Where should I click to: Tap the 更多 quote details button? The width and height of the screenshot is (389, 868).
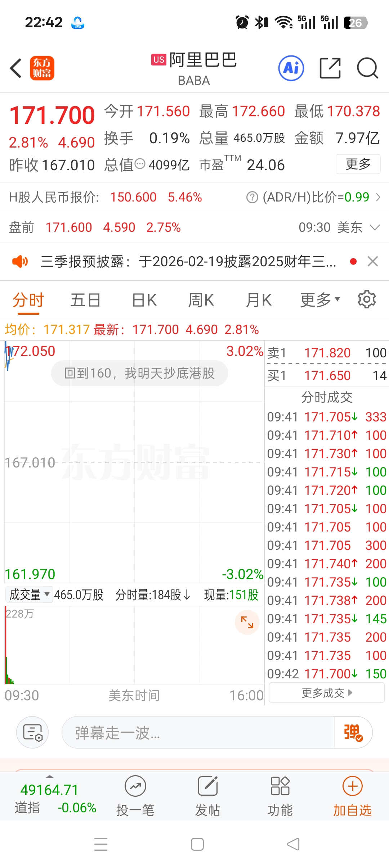click(x=358, y=164)
